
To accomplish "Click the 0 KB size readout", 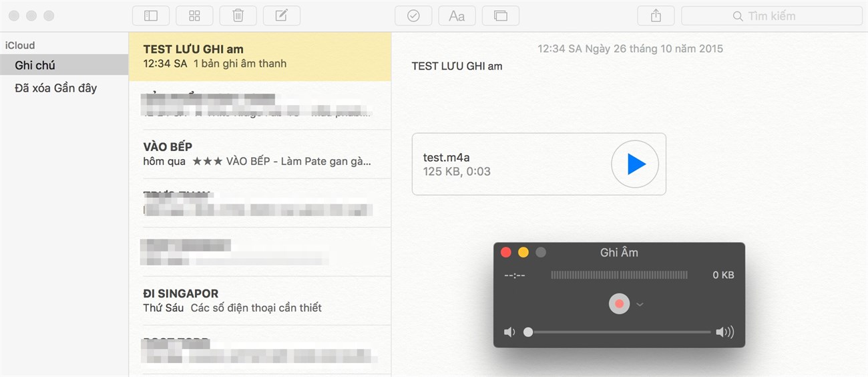I will pyautogui.click(x=723, y=275).
